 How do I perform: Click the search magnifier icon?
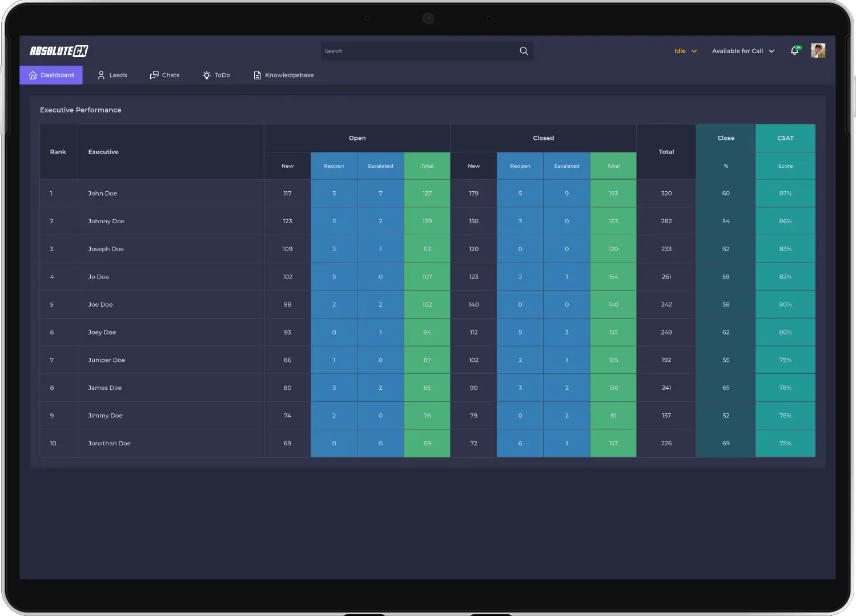click(x=524, y=51)
